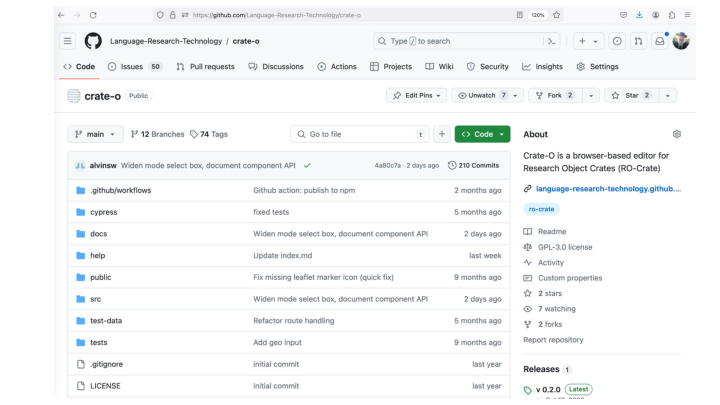Go back with the browser back arrow
Screen dimensions: 720x405
61,15
